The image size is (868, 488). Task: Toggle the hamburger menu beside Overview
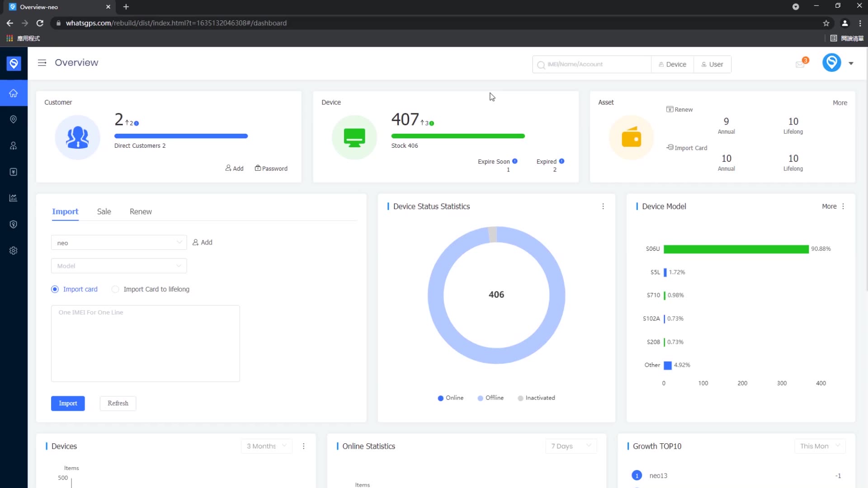[42, 63]
